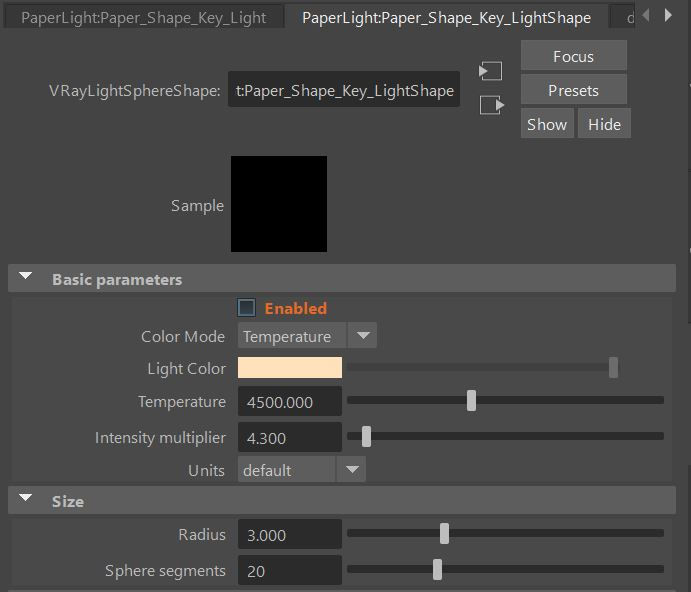Click the Intensity multiplier slider handle
The height and width of the screenshot is (592, 691).
click(366, 436)
